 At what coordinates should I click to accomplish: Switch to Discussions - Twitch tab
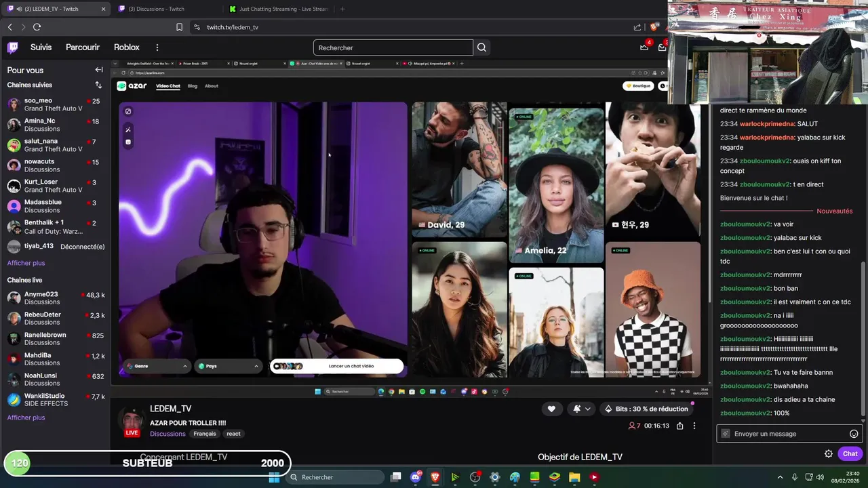coord(156,9)
